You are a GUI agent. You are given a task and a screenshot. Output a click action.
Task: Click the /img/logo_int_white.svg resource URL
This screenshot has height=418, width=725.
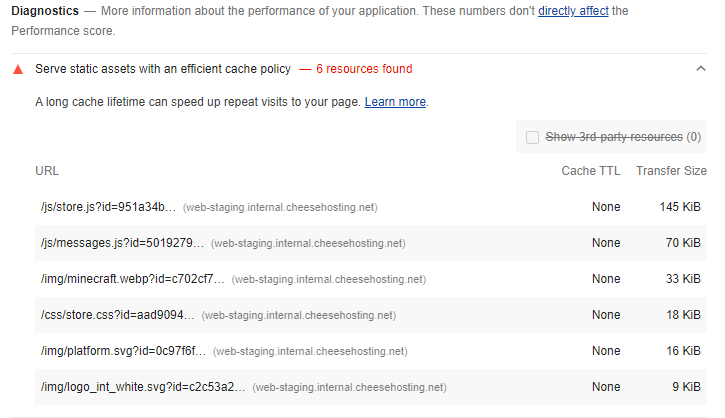(x=141, y=387)
